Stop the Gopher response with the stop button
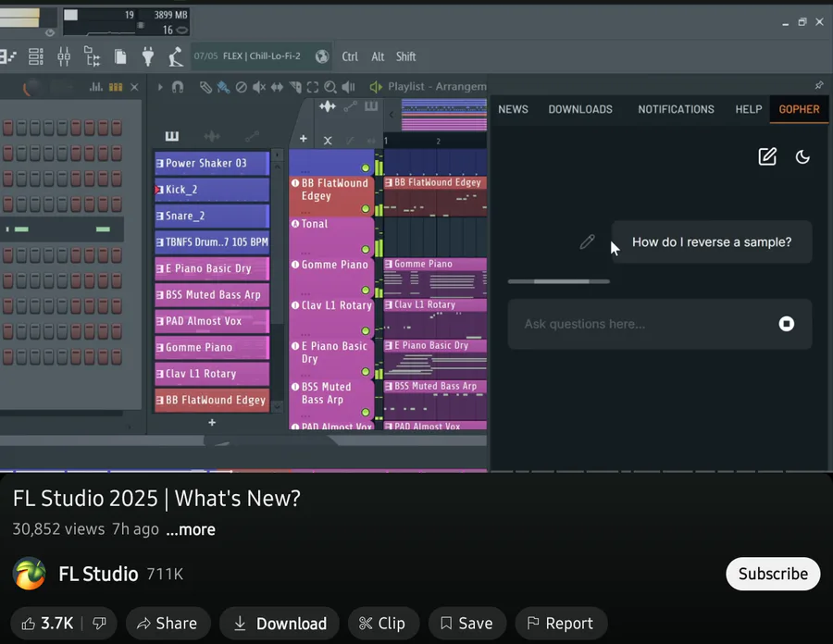Image resolution: width=833 pixels, height=644 pixels. 787,324
